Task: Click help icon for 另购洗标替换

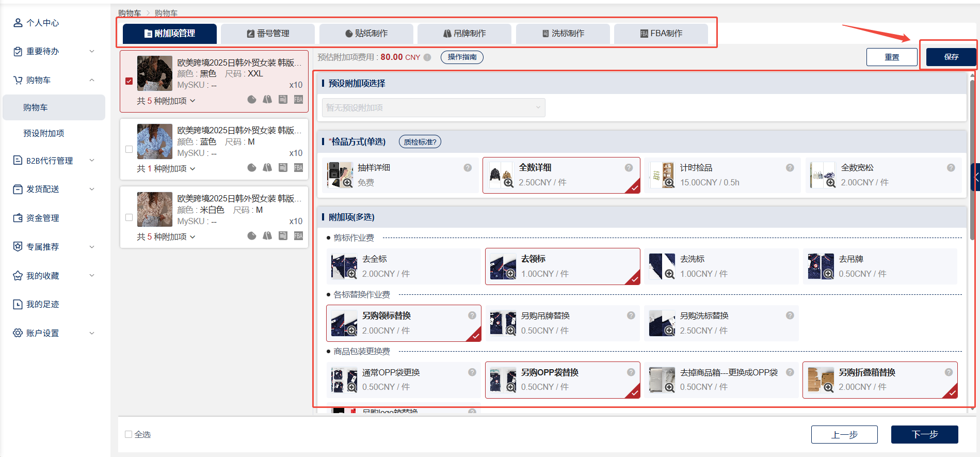Action: click(790, 316)
